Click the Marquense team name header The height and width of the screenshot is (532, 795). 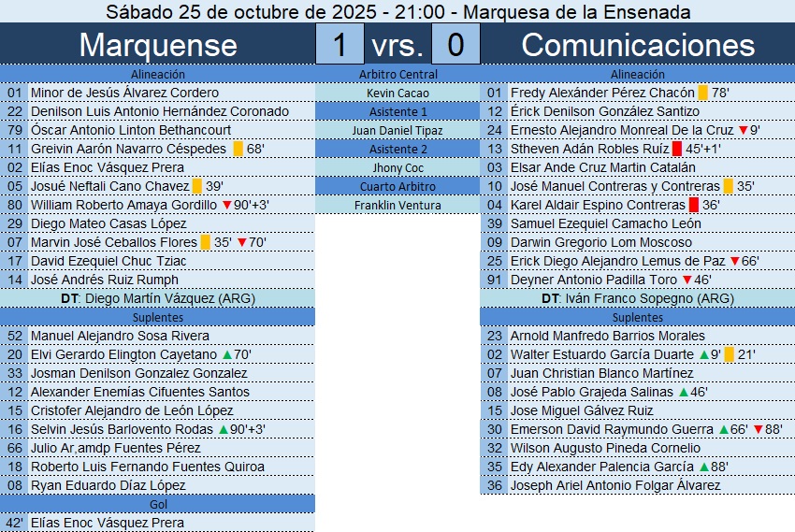pos(157,45)
